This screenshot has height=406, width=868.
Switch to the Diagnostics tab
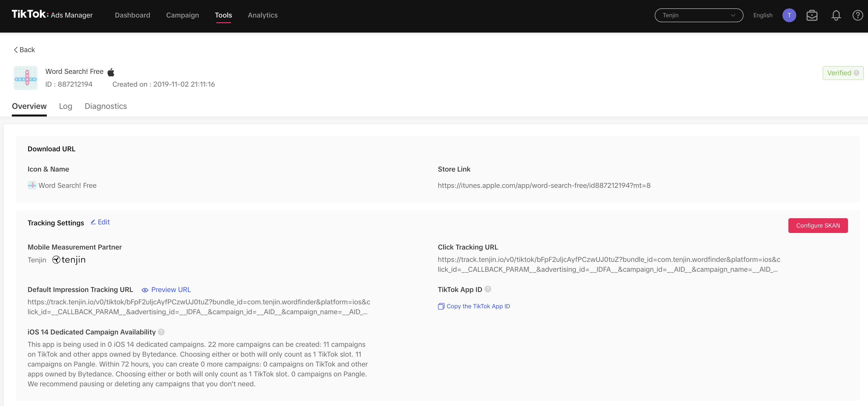pyautogui.click(x=106, y=106)
